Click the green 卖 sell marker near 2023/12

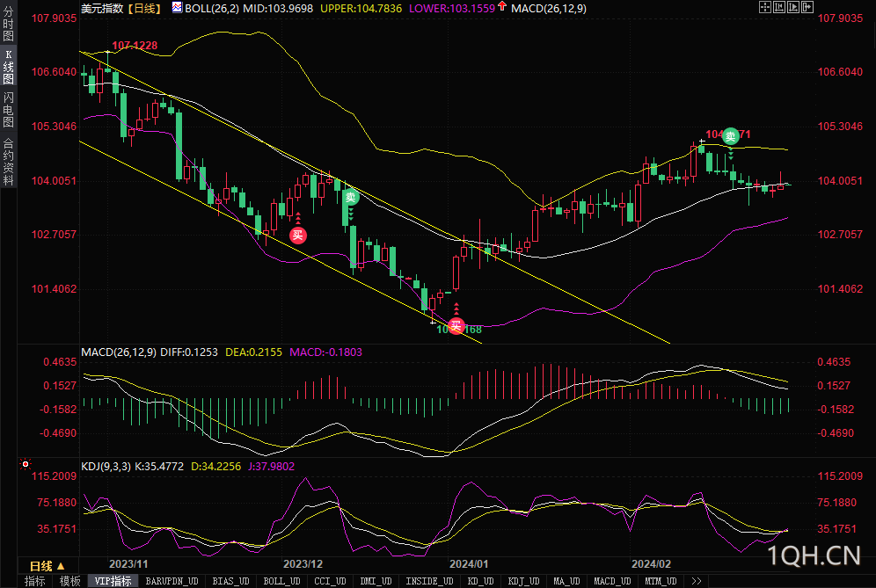(x=350, y=197)
